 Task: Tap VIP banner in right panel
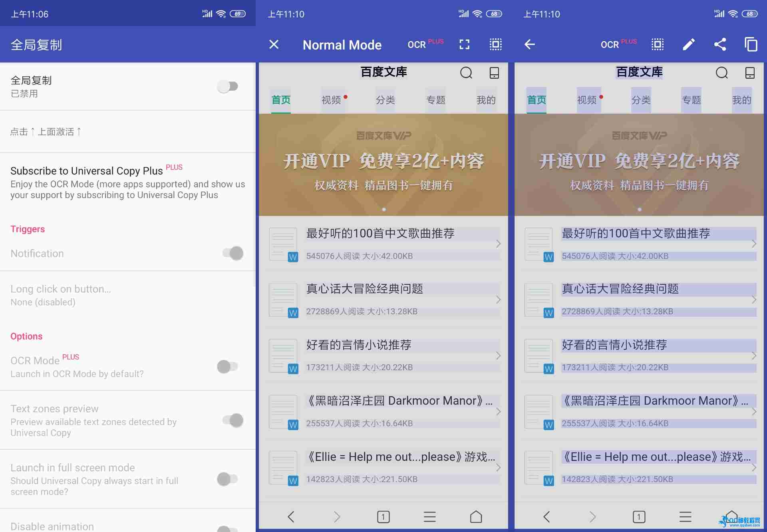click(639, 165)
